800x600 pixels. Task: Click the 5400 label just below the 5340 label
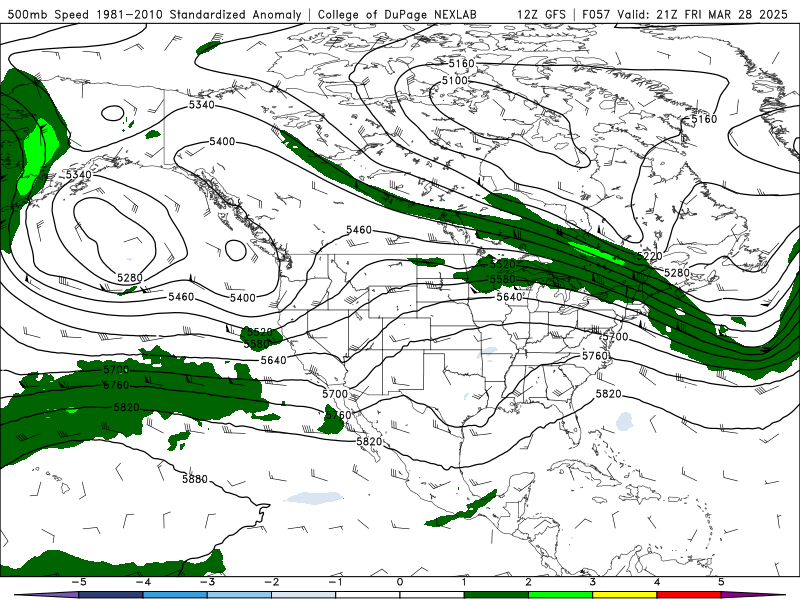tap(222, 141)
